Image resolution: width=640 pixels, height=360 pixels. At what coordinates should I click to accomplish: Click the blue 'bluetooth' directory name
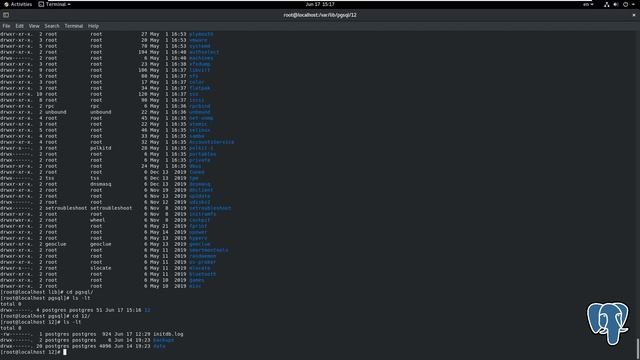point(202,274)
